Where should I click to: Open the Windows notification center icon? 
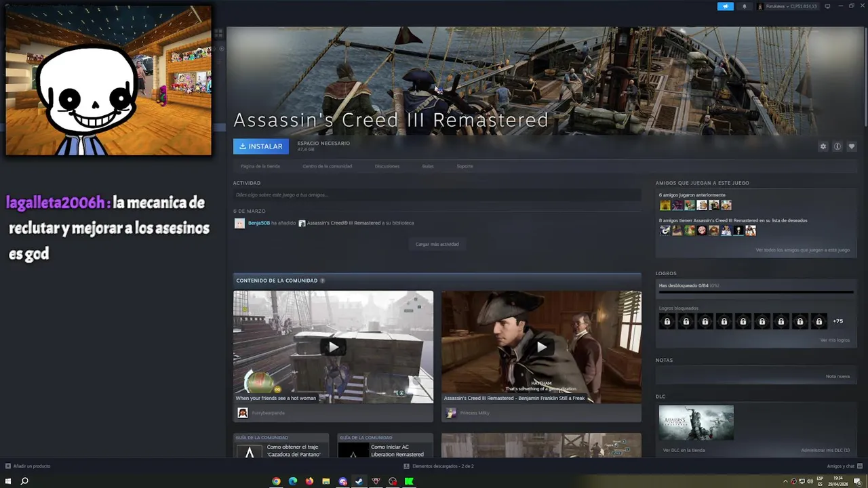click(857, 481)
